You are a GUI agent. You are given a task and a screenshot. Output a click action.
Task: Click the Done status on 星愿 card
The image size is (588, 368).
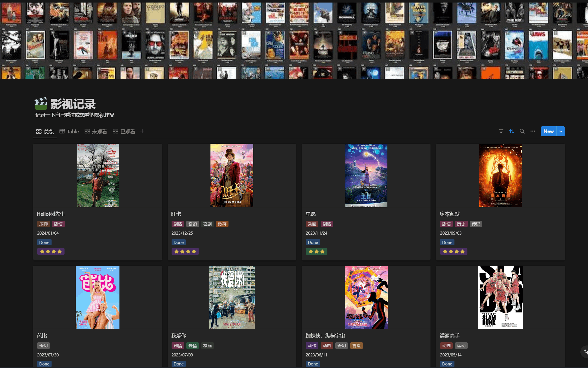[x=313, y=243]
